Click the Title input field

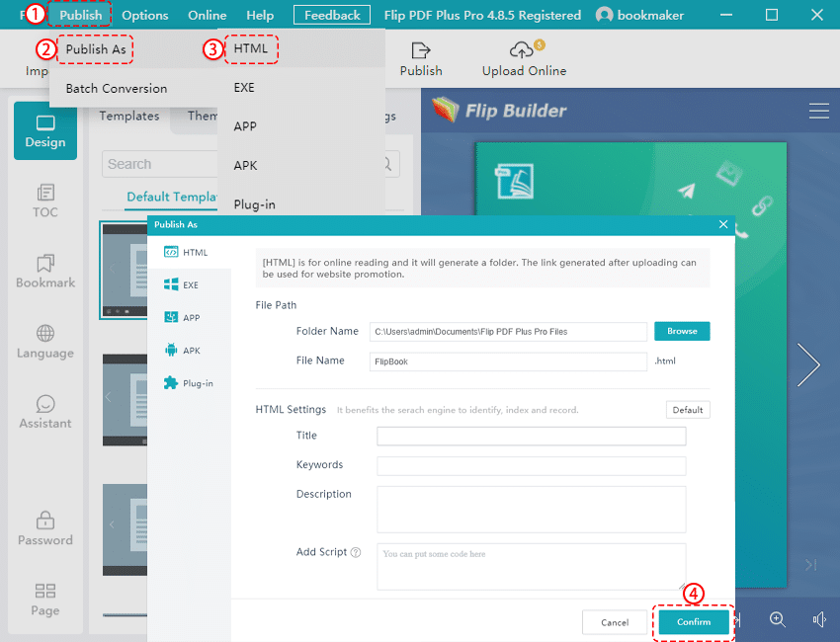click(531, 436)
